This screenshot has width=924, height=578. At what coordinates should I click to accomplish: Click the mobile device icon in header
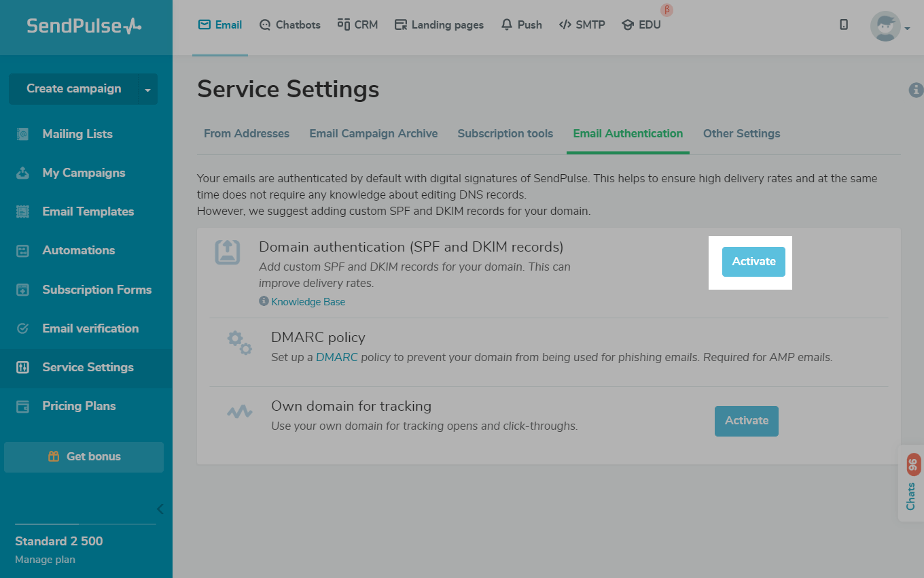click(844, 24)
